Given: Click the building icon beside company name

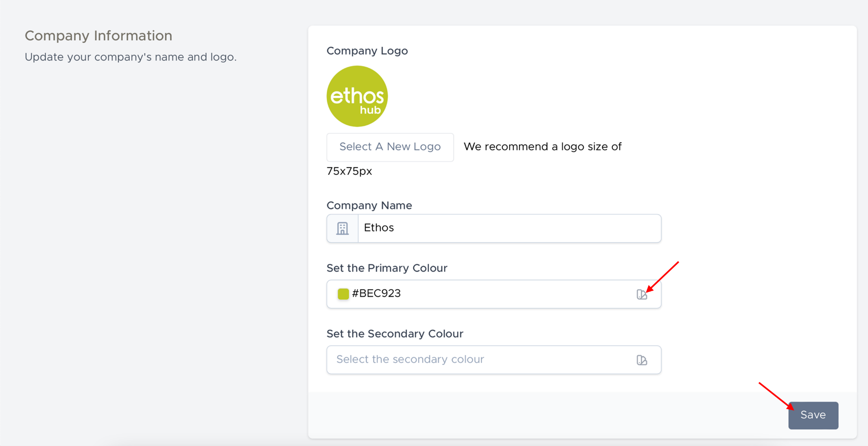Looking at the screenshot, I should 342,228.
